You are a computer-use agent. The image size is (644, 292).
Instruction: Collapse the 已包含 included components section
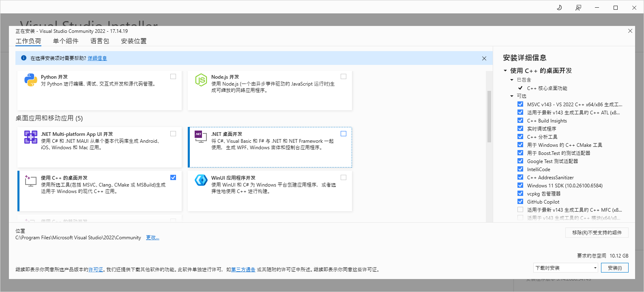[512, 80]
